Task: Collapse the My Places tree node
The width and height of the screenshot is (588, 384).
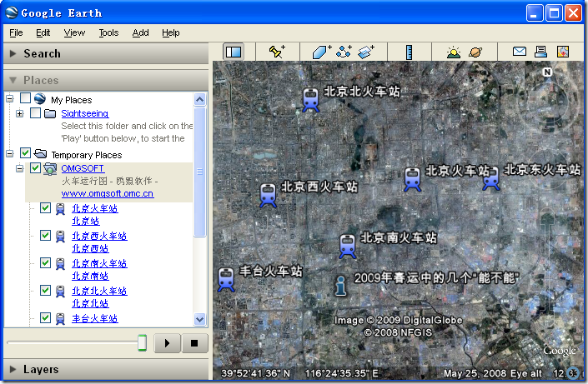Action: click(10, 98)
